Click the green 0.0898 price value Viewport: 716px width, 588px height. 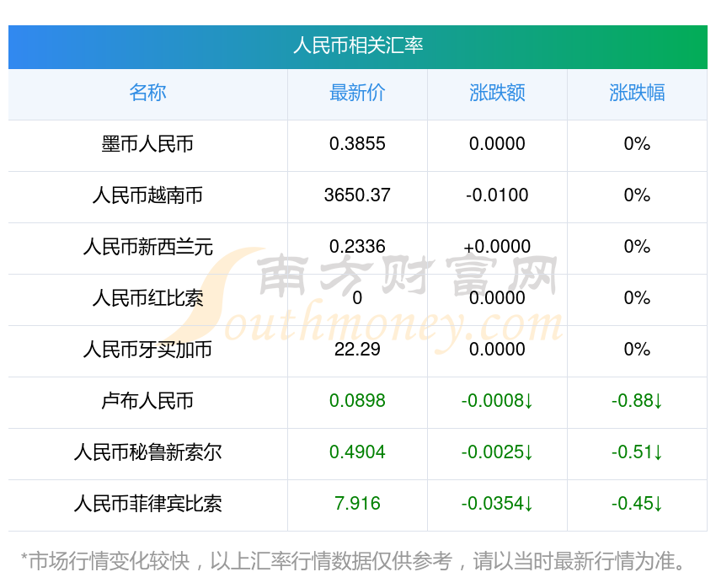pos(357,401)
